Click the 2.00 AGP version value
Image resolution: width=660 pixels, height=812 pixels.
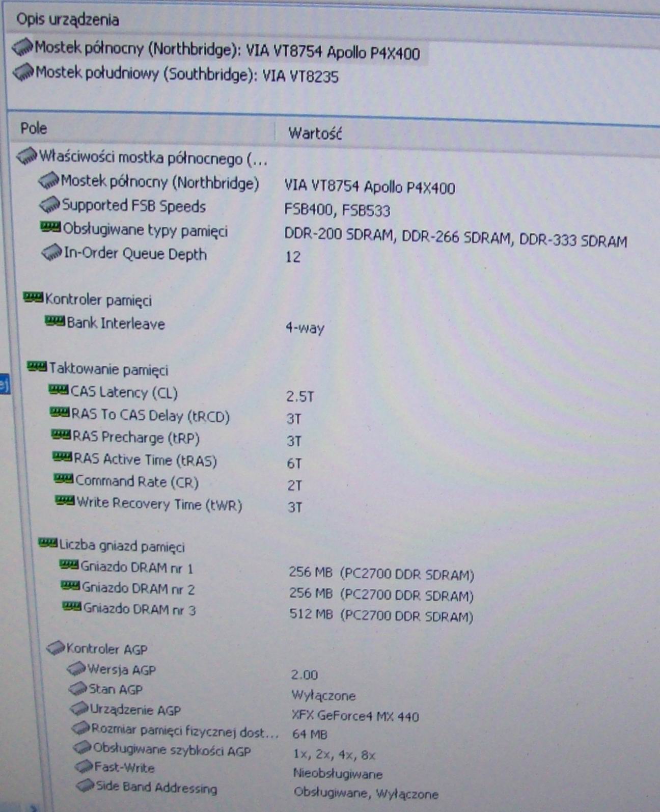point(304,674)
